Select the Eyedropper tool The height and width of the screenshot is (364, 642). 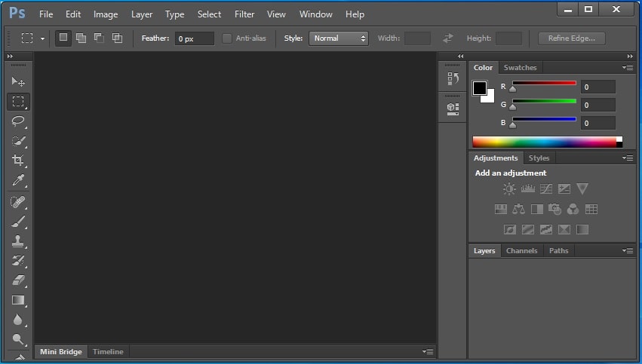(x=18, y=180)
